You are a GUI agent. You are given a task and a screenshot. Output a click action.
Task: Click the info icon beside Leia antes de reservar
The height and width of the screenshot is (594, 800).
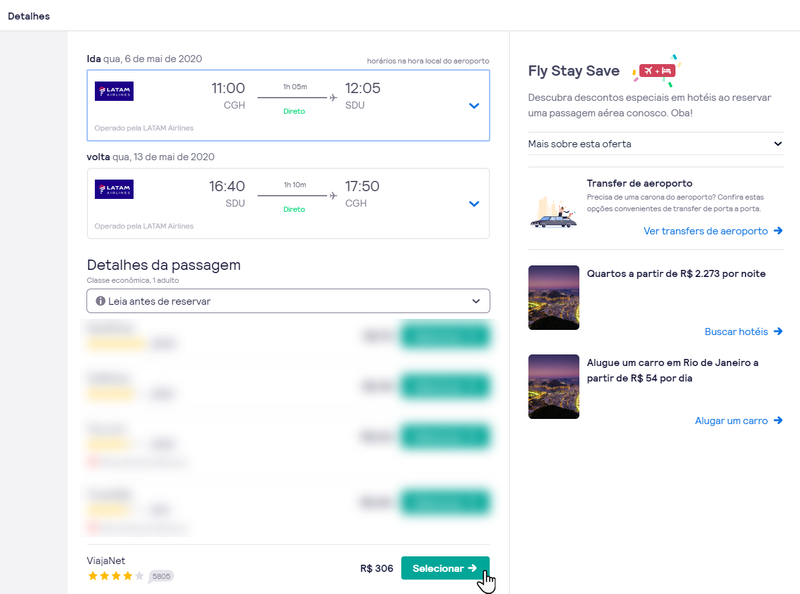click(100, 301)
